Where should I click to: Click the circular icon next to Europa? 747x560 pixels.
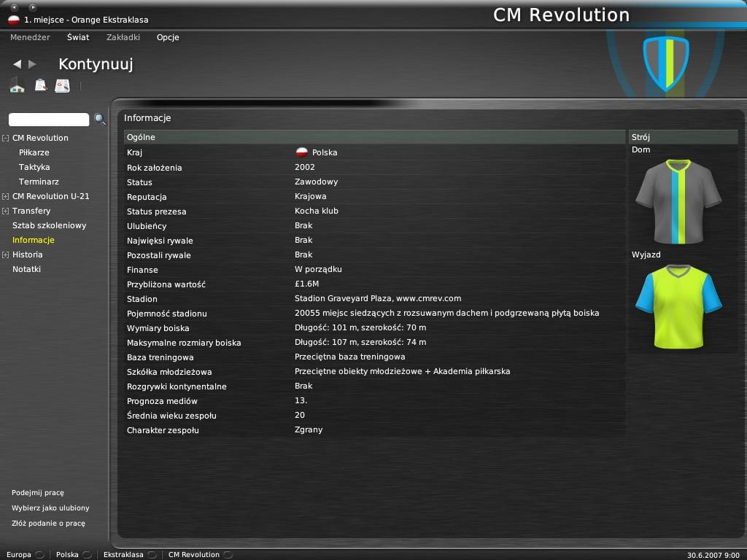(40, 555)
